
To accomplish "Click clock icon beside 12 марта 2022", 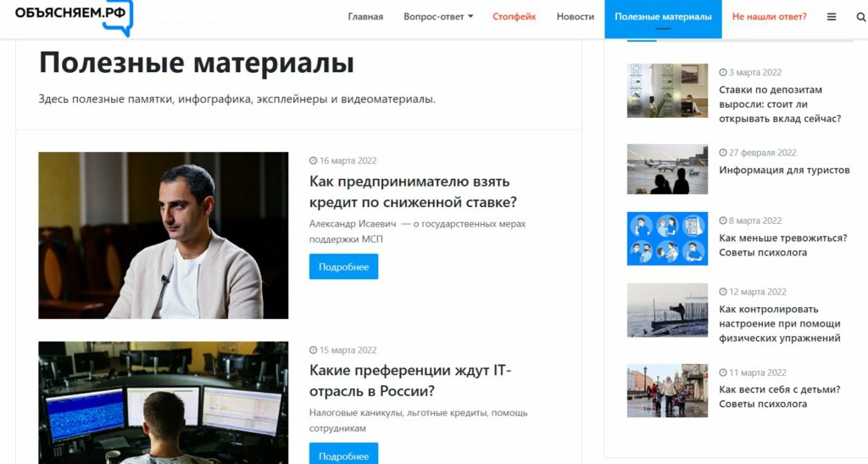I will [x=723, y=291].
